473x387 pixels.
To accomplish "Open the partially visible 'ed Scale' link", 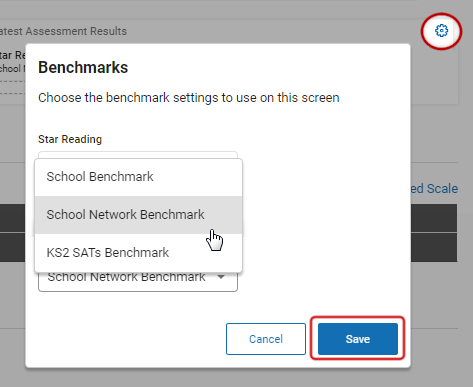I will (434, 189).
